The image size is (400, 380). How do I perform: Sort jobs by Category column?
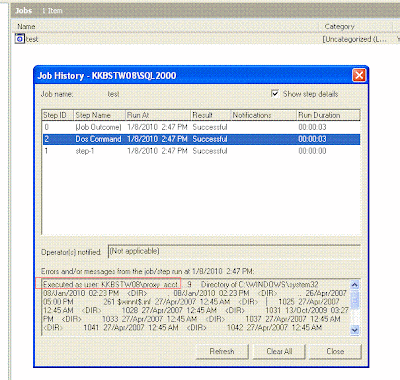point(339,26)
